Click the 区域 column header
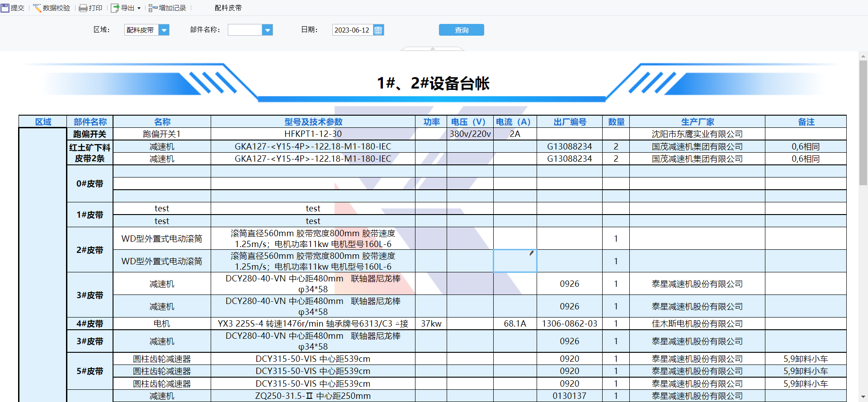The height and width of the screenshot is (402, 868). click(43, 122)
